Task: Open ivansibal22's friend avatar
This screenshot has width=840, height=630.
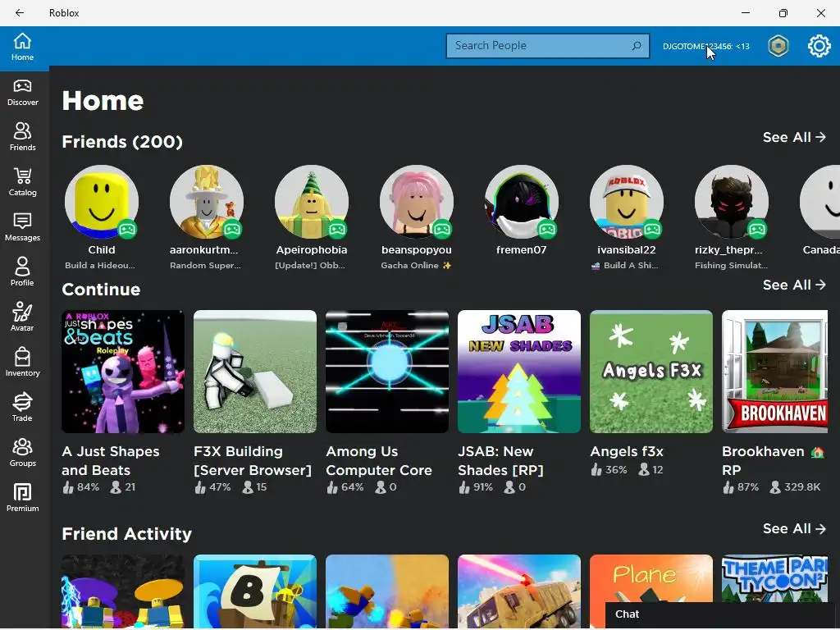Action: pos(626,202)
